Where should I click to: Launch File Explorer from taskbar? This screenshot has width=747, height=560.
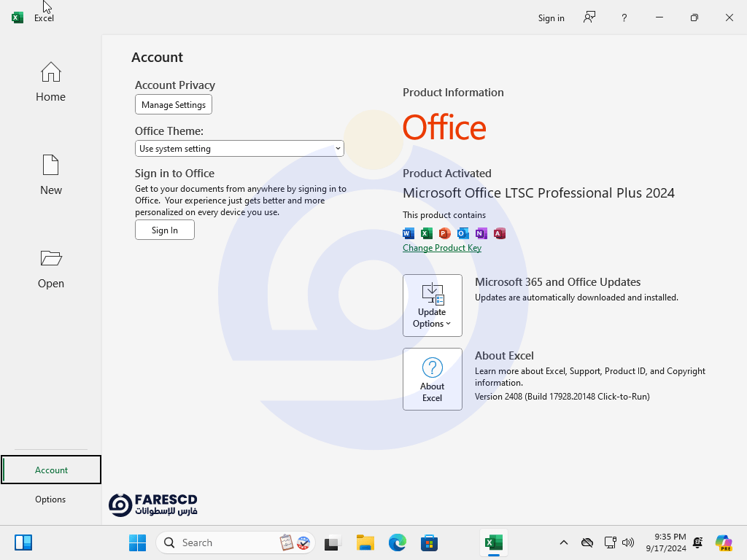365,542
